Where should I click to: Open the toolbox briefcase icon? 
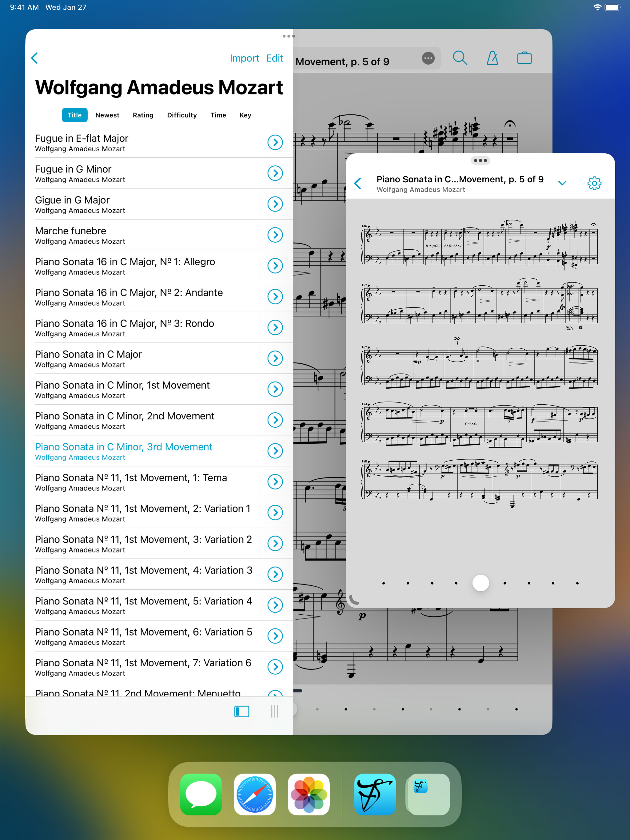tap(524, 58)
